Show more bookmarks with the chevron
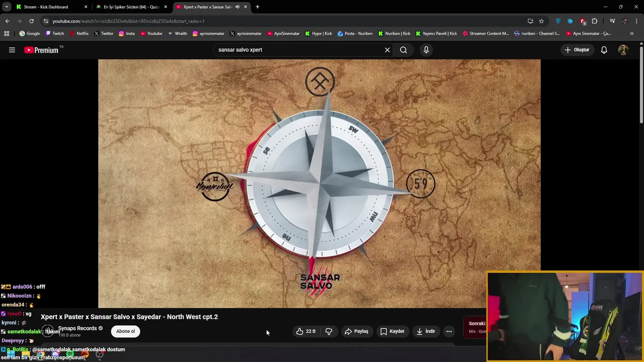 [632, 34]
